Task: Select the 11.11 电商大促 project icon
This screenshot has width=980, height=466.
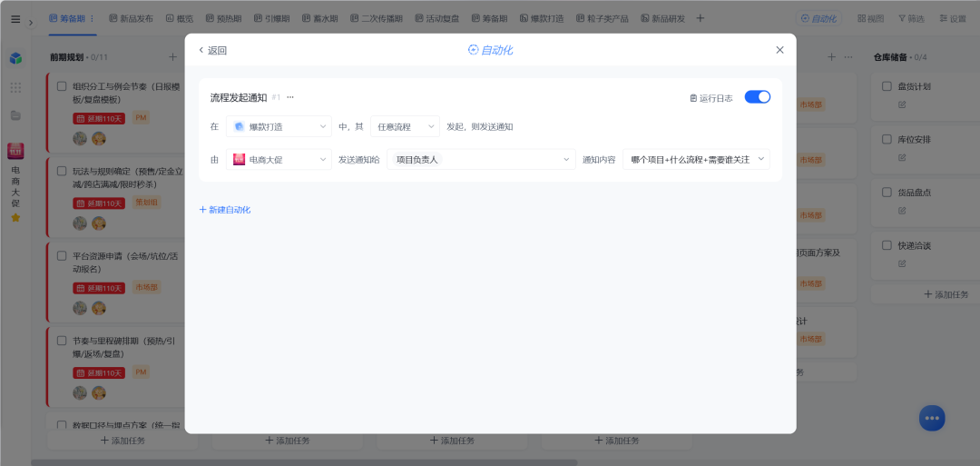Action: coord(15,151)
